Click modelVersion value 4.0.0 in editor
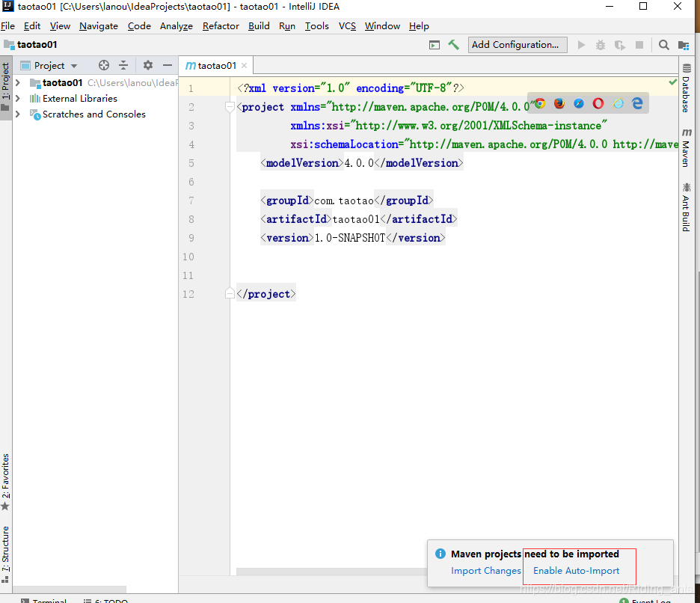 click(x=359, y=163)
